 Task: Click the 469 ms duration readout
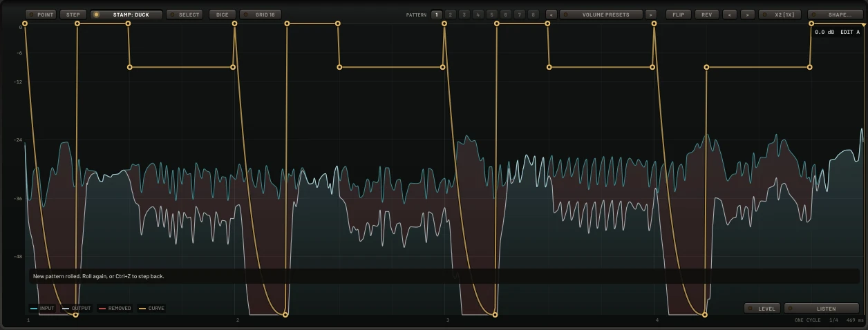click(x=856, y=320)
